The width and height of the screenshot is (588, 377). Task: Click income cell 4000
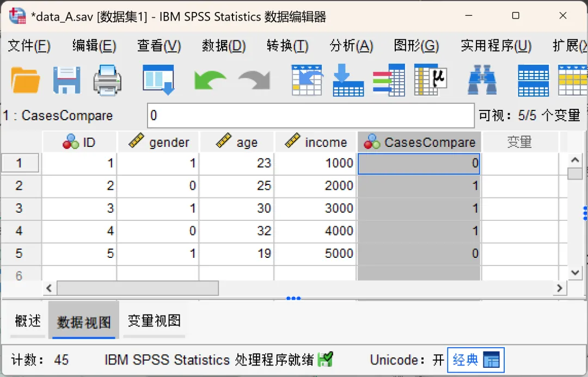tap(315, 231)
